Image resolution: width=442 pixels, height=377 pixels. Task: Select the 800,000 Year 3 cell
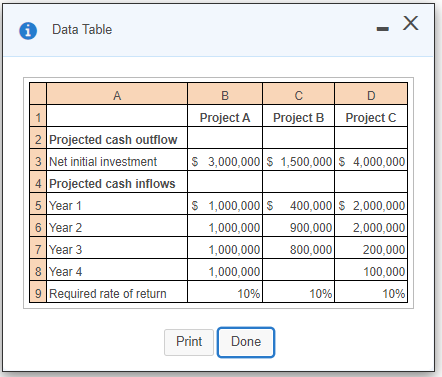pos(299,248)
